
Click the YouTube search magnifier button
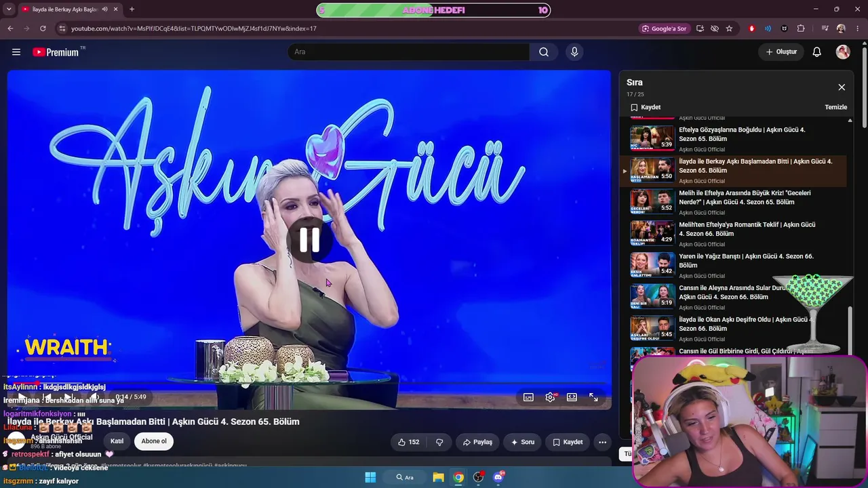coord(544,52)
